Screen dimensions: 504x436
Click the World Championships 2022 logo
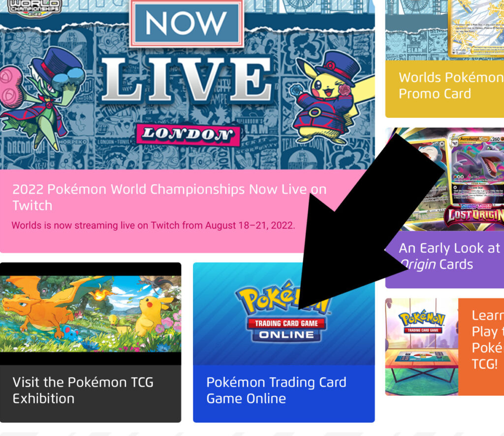click(x=34, y=8)
